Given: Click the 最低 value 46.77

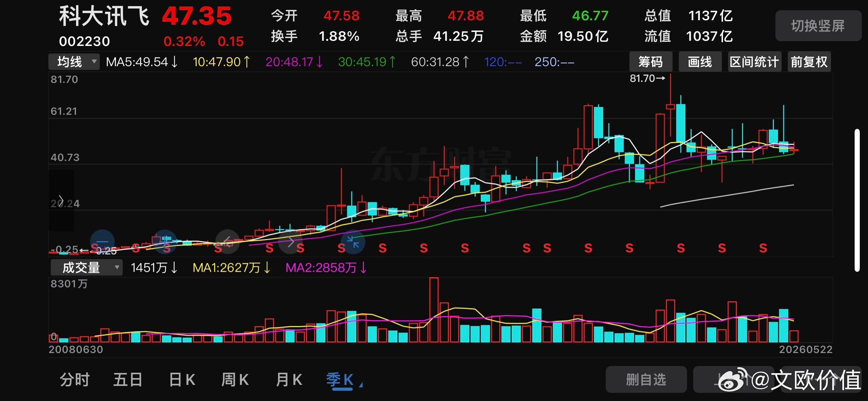Looking at the screenshot, I should coord(590,16).
